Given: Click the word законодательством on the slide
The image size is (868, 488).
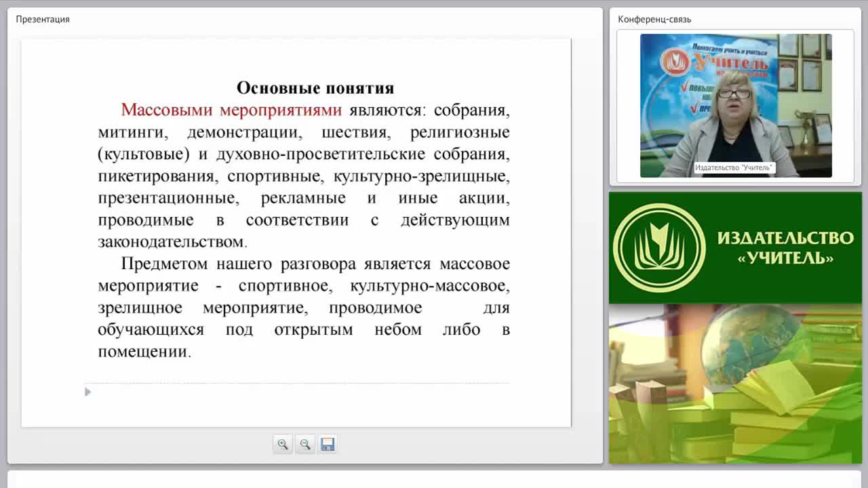Looking at the screenshot, I should [171, 242].
